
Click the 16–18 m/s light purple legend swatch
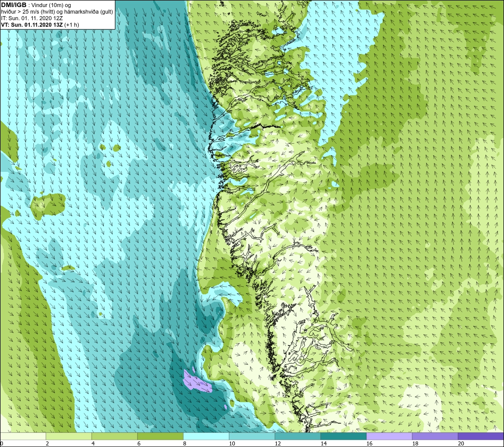(x=389, y=436)
